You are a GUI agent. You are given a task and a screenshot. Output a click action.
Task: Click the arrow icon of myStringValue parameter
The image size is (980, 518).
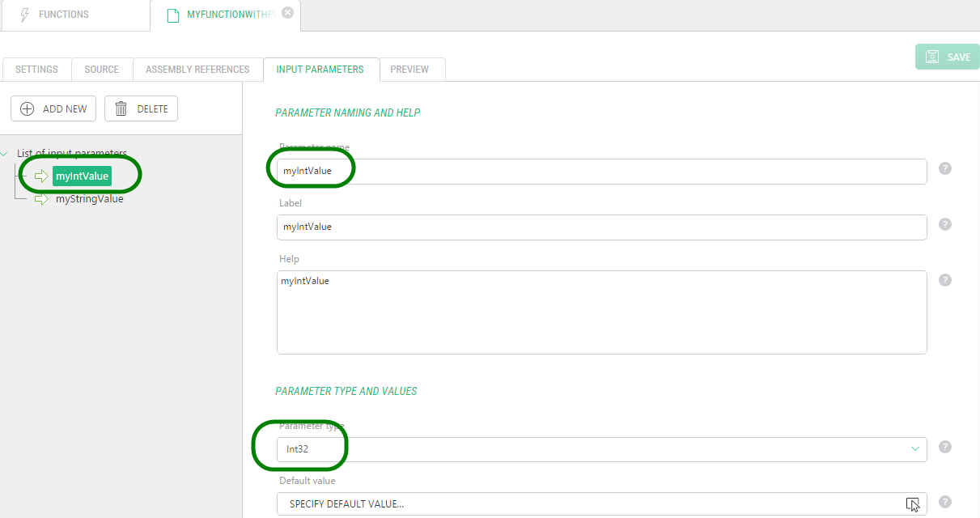41,198
